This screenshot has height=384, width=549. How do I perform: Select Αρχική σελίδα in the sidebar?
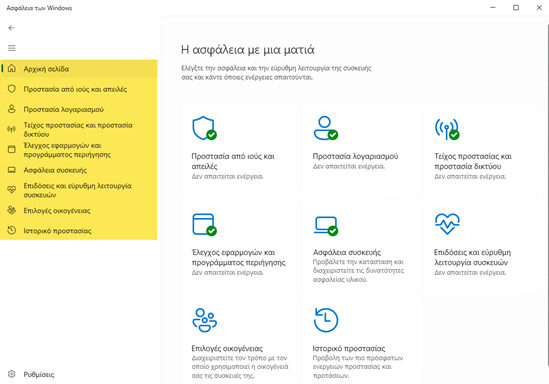click(79, 69)
